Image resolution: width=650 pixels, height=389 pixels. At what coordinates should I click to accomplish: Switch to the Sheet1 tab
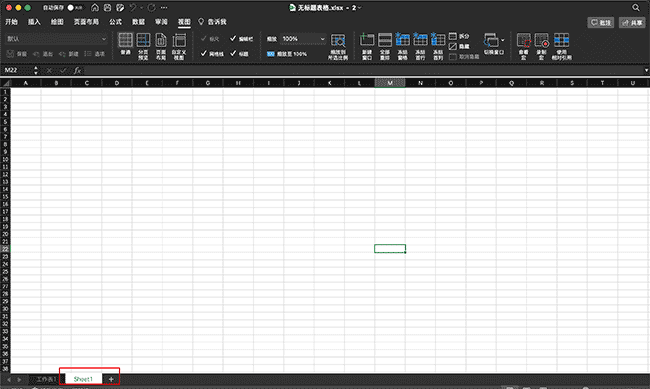pos(83,379)
